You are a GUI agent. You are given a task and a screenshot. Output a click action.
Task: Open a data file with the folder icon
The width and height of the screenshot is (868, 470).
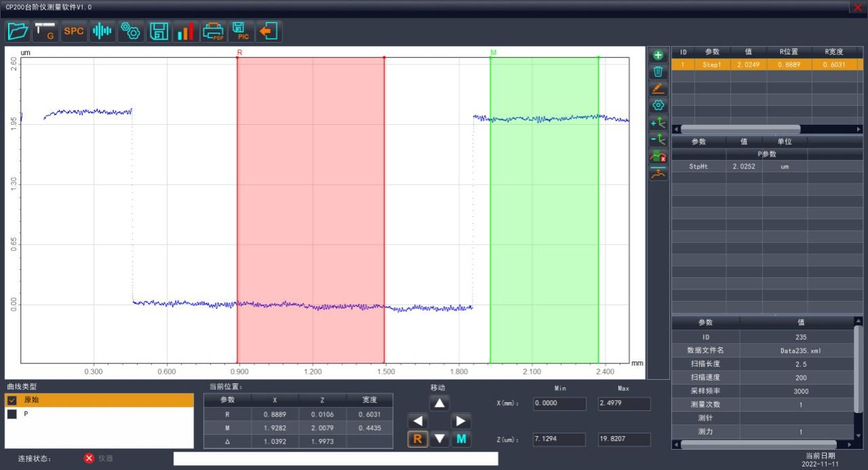[18, 31]
